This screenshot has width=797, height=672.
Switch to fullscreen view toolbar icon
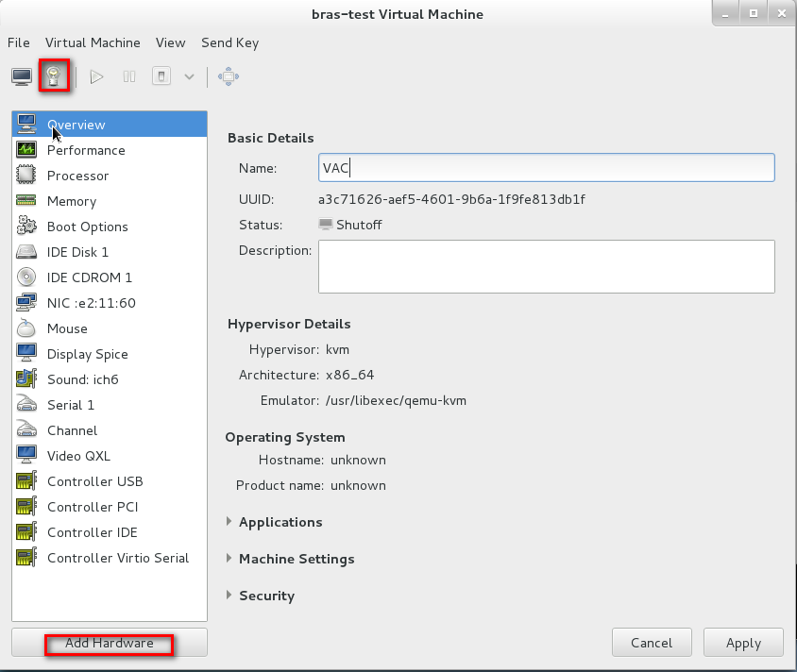pyautogui.click(x=229, y=76)
